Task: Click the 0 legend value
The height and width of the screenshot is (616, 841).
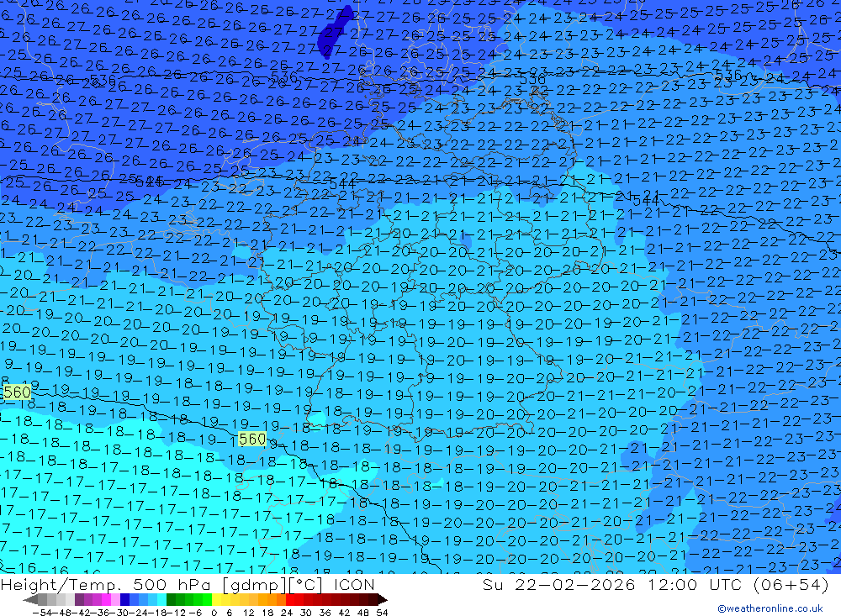Action: pyautogui.click(x=214, y=613)
